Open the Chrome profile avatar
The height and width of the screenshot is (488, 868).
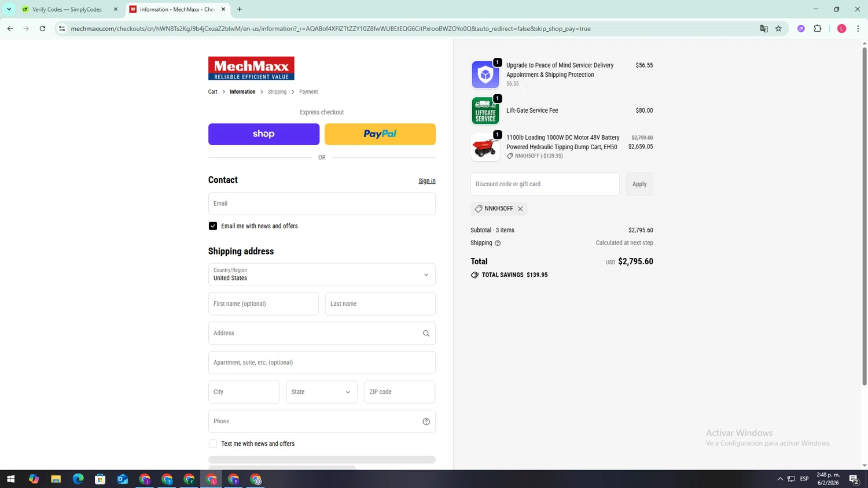[x=842, y=28]
